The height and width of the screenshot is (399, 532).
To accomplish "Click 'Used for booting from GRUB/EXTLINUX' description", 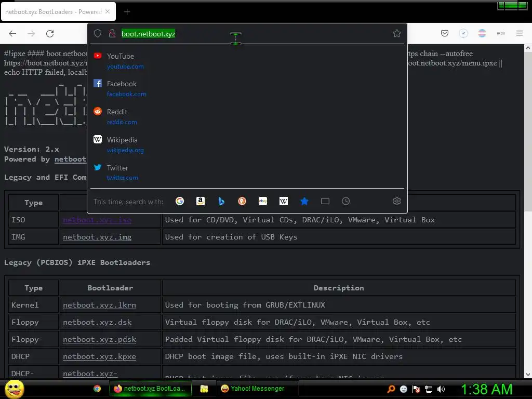I will [x=245, y=304].
